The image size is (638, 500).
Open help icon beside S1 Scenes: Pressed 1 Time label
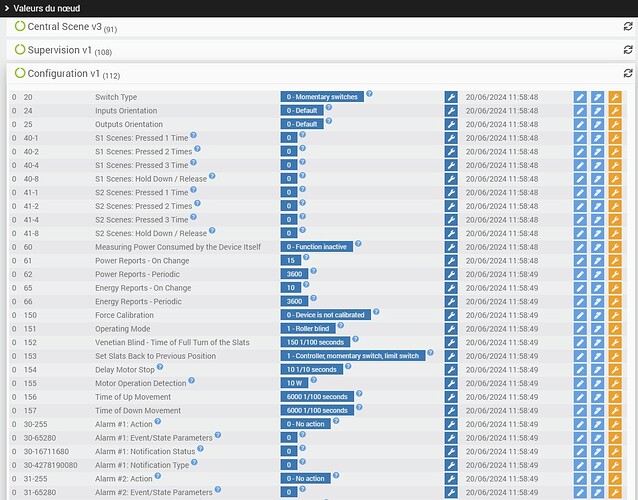pos(193,135)
